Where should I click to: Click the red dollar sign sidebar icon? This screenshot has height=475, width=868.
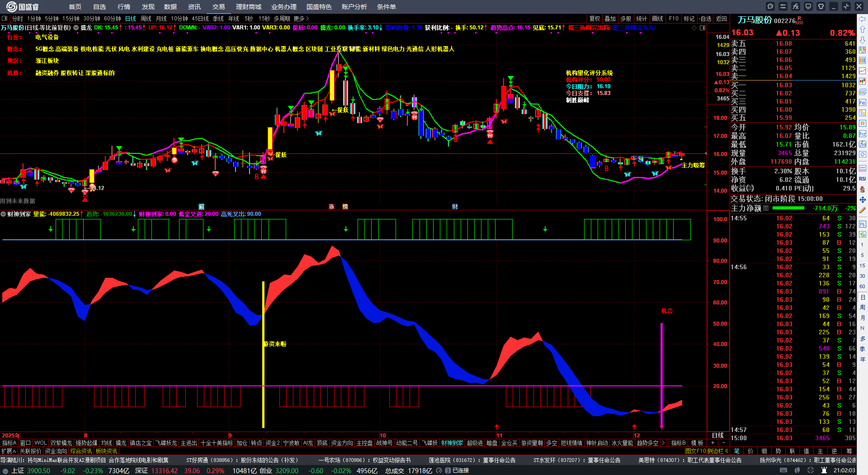[863, 189]
